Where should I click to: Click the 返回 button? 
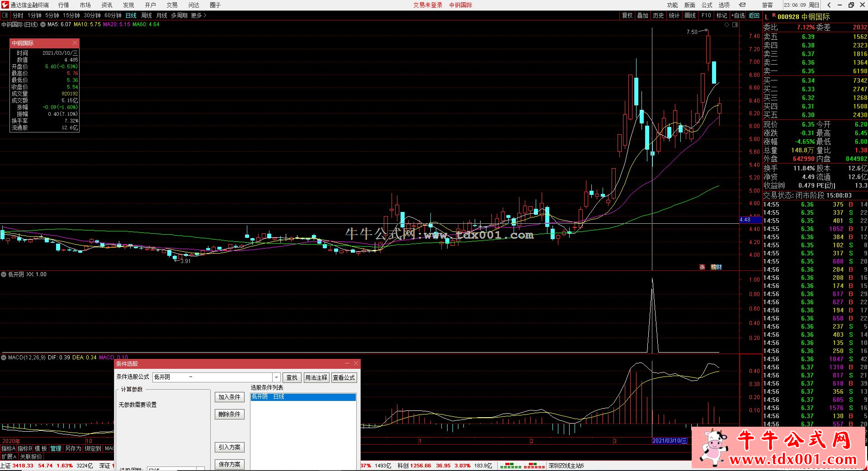click(754, 15)
